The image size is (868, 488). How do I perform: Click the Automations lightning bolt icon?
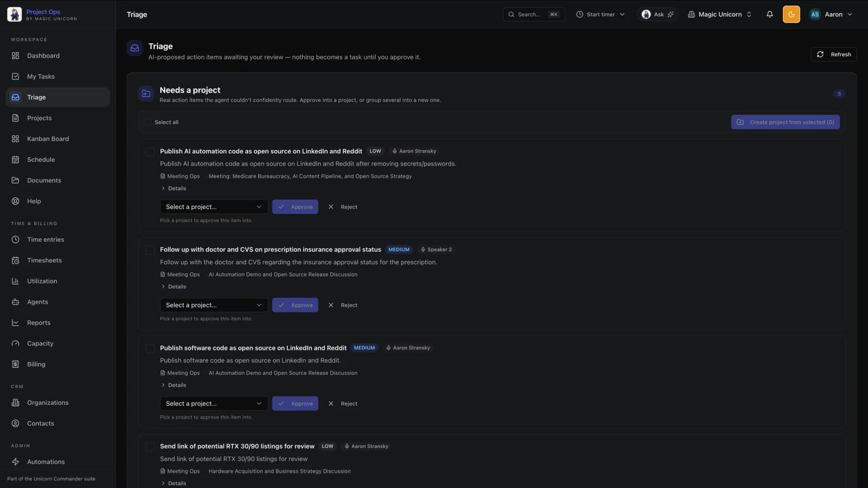15,462
